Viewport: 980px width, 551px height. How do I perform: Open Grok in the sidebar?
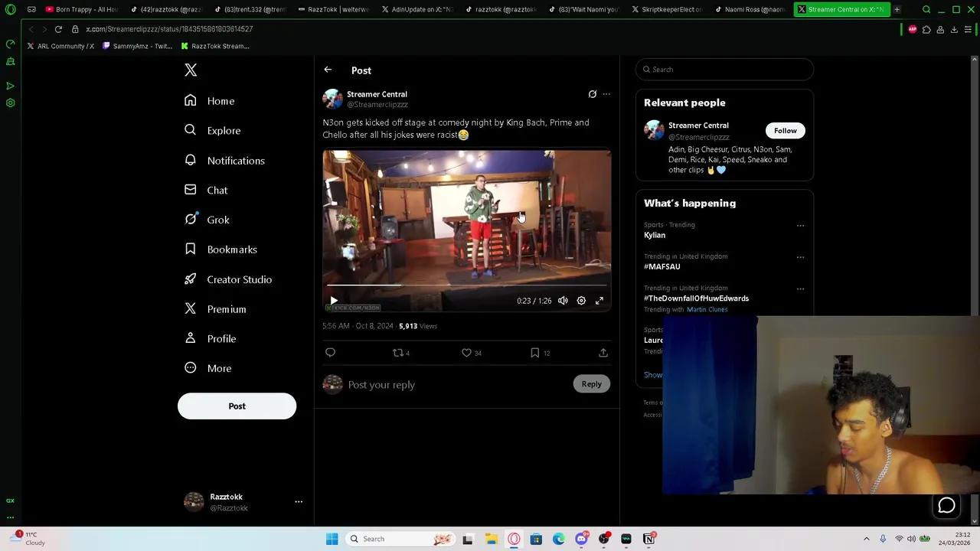click(207, 220)
